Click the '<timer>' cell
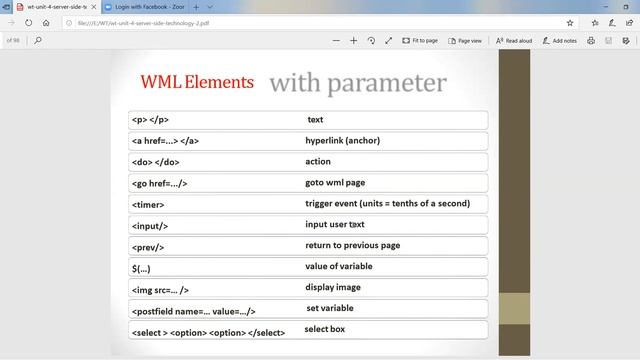 148,204
